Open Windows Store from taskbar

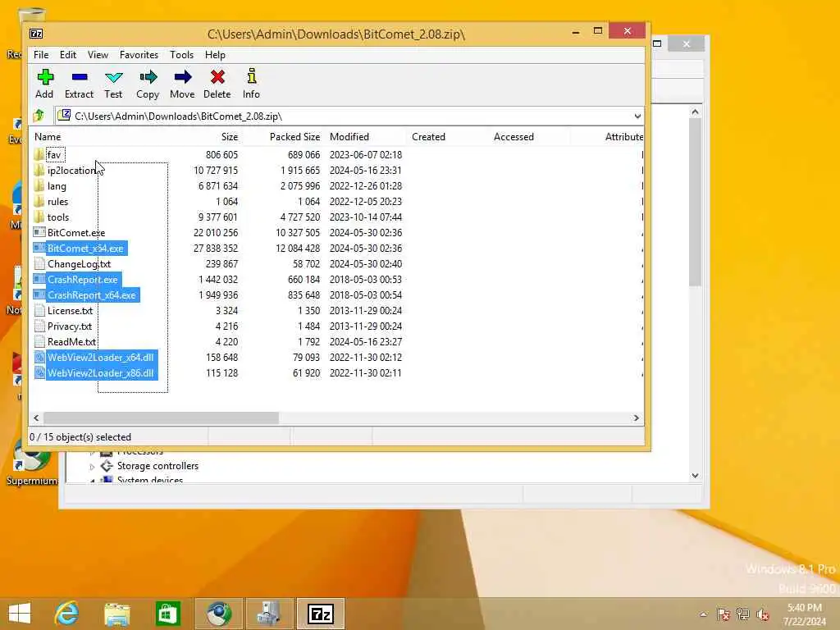(167, 614)
